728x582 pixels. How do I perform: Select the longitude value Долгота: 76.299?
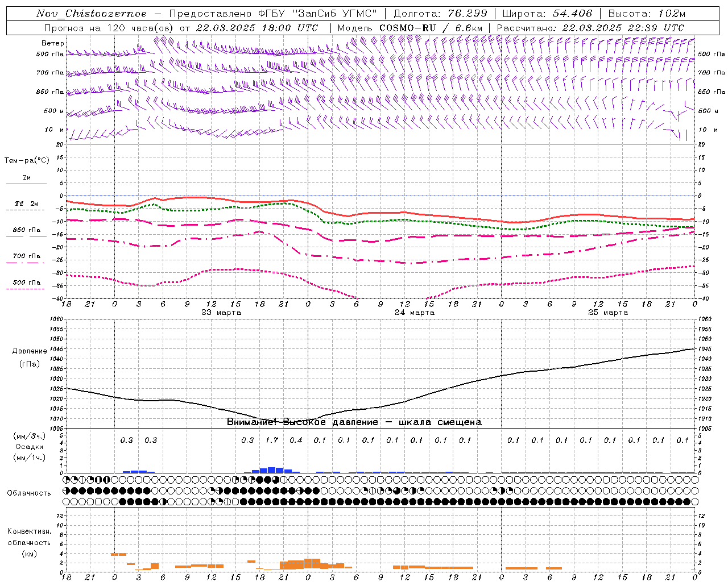click(x=440, y=14)
